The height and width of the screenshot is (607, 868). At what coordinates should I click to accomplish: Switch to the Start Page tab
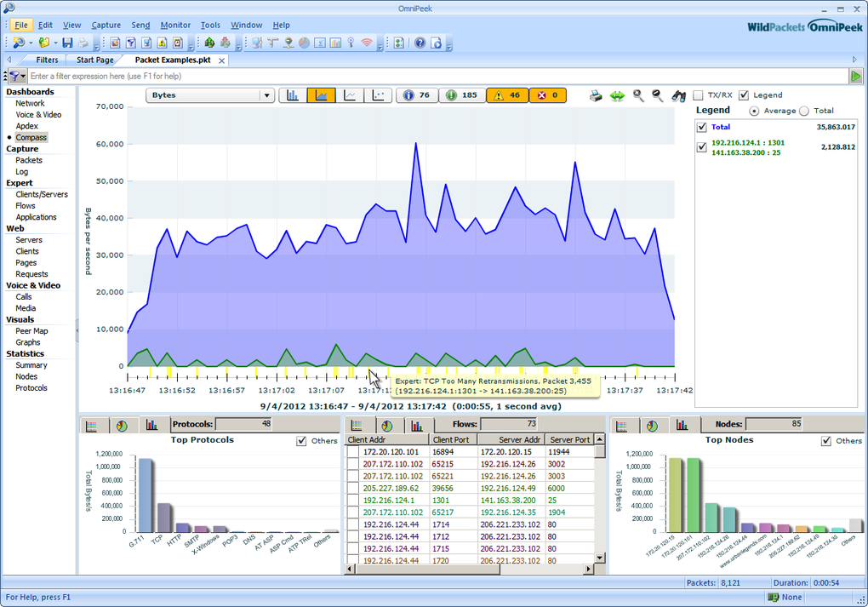(x=94, y=60)
